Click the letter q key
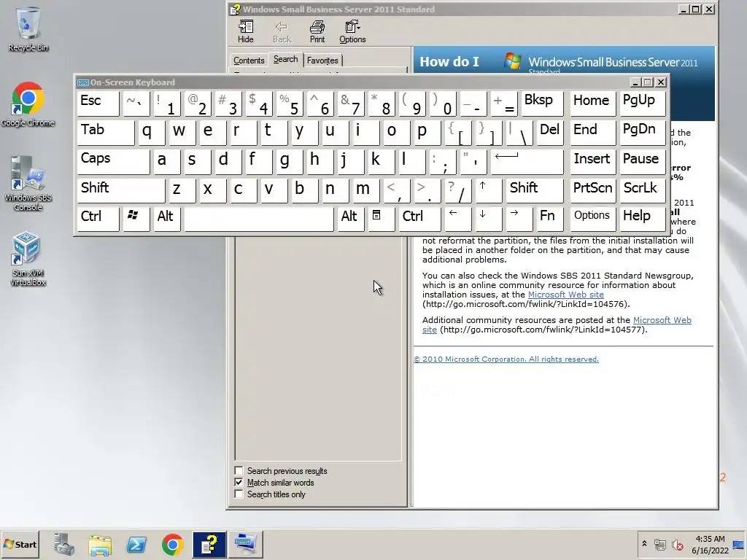This screenshot has width=747, height=560. click(x=151, y=133)
